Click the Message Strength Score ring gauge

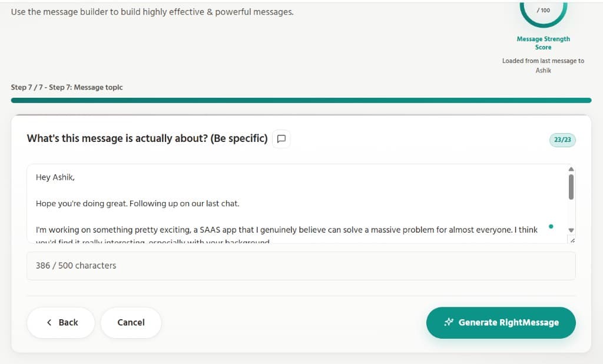(x=543, y=12)
